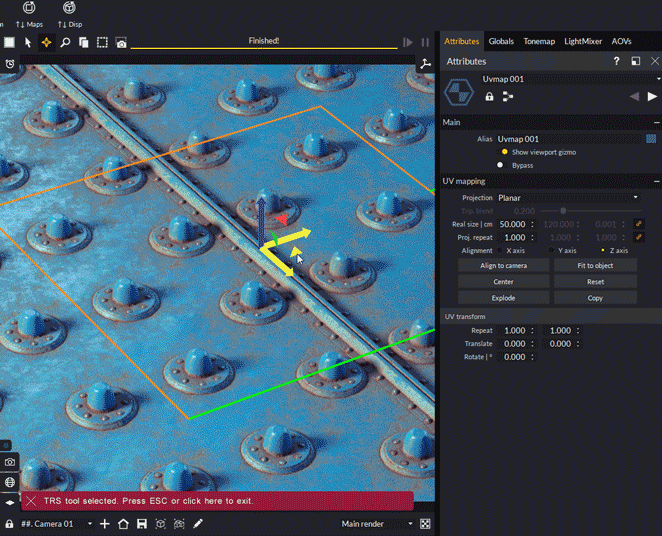Viewport: 662px width, 536px height.
Task: Open the LightMixer tab
Action: [584, 41]
